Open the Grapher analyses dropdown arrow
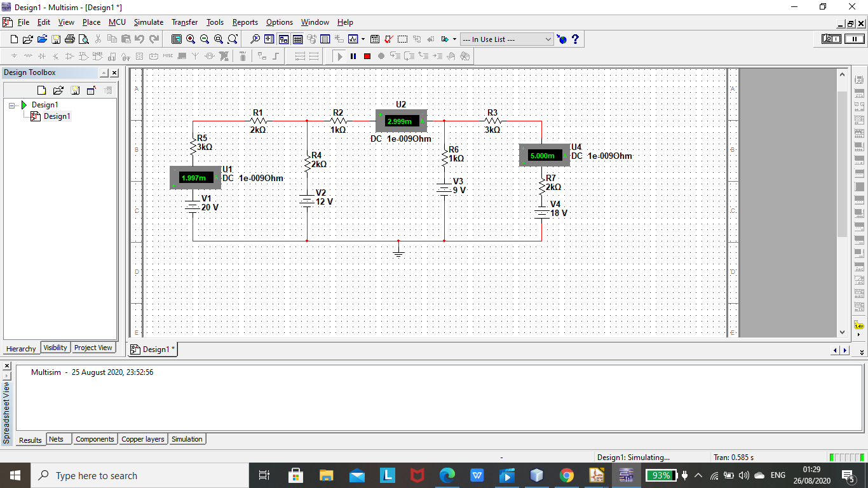The height and width of the screenshot is (488, 868). click(363, 39)
